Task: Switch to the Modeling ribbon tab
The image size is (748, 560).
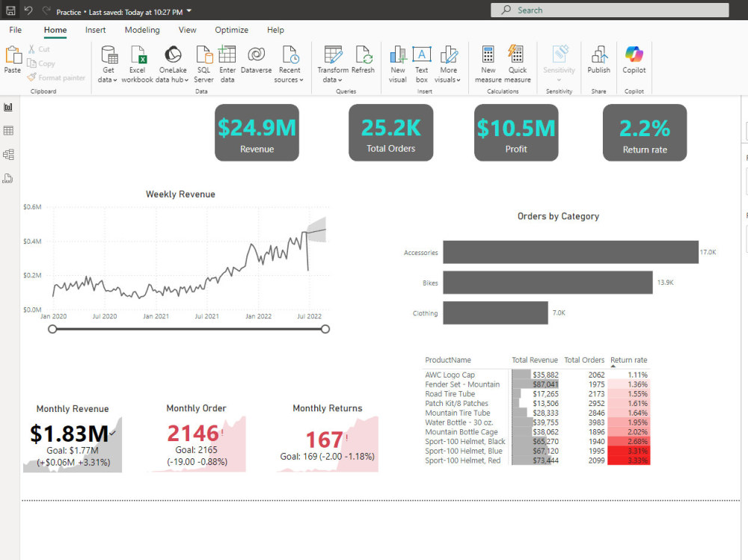Action: pyautogui.click(x=142, y=30)
